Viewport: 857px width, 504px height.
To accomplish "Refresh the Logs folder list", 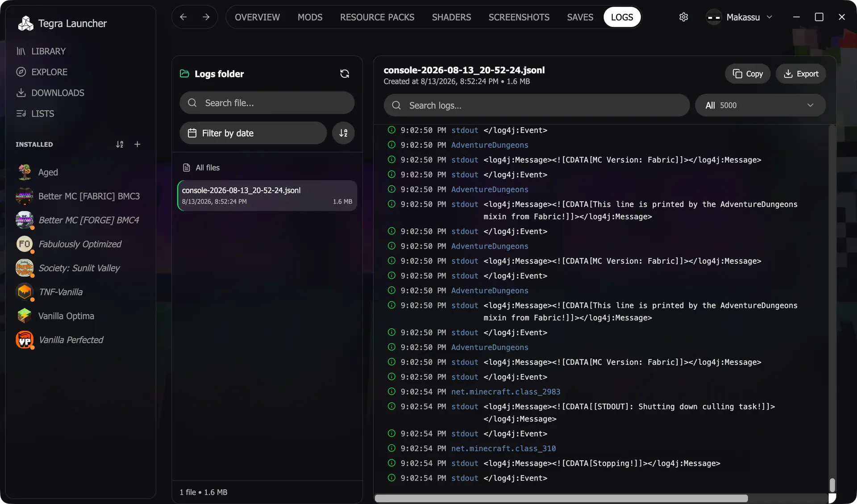I will (345, 74).
